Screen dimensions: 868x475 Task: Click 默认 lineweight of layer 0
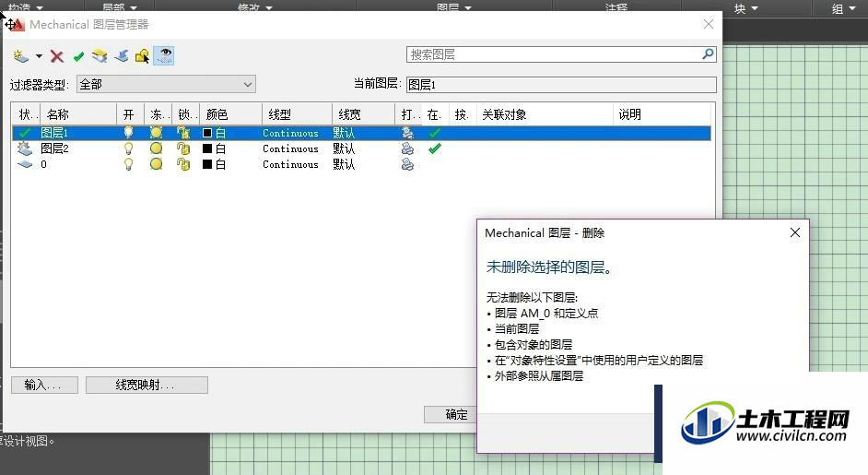344,164
